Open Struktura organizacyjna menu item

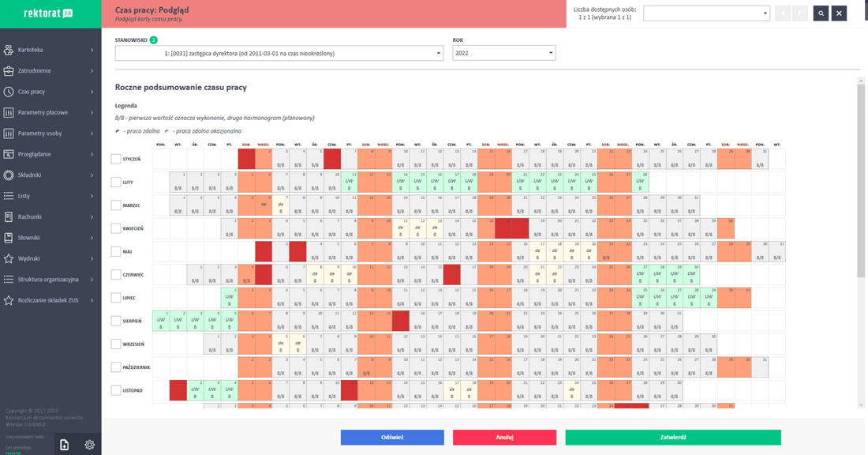(x=51, y=280)
